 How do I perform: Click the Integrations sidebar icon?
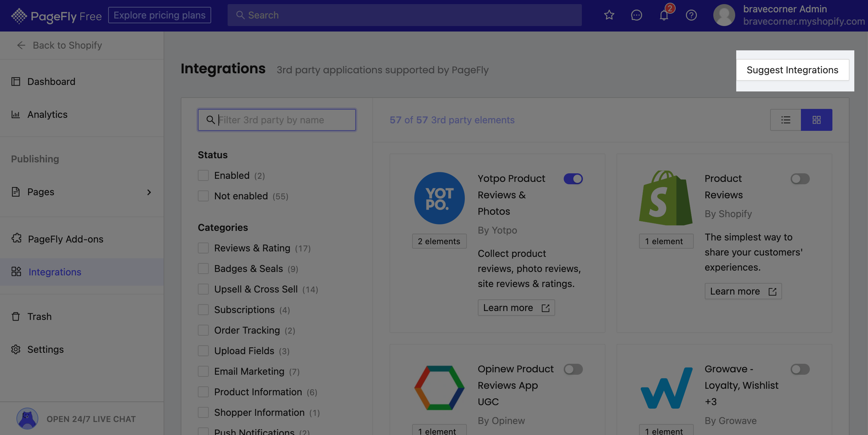[x=16, y=272]
